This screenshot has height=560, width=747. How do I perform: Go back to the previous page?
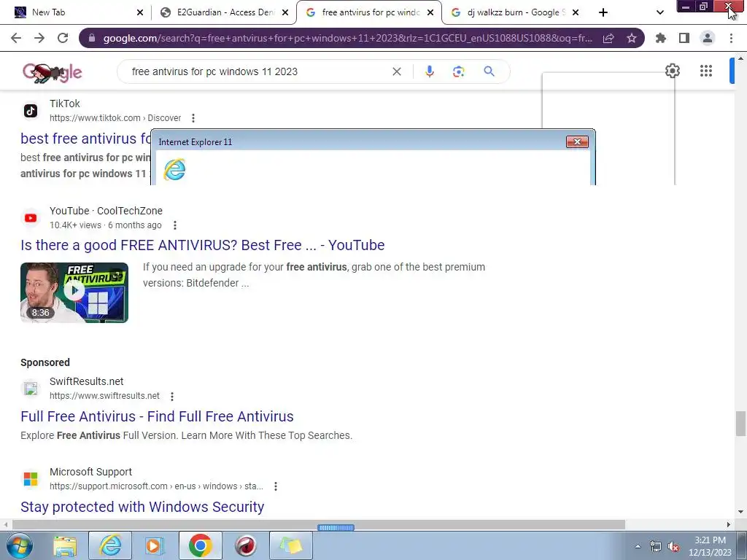(x=16, y=38)
